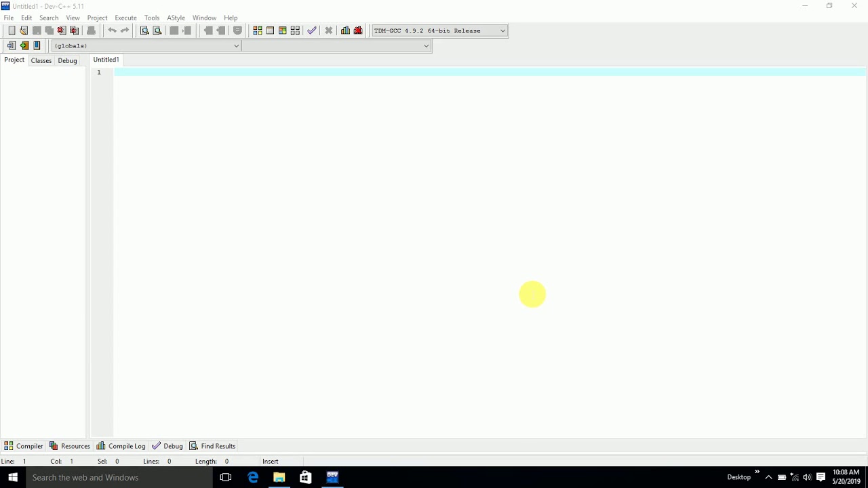This screenshot has height=488, width=868.
Task: Click the 'Line: 1' status entry
Action: pos(14,461)
